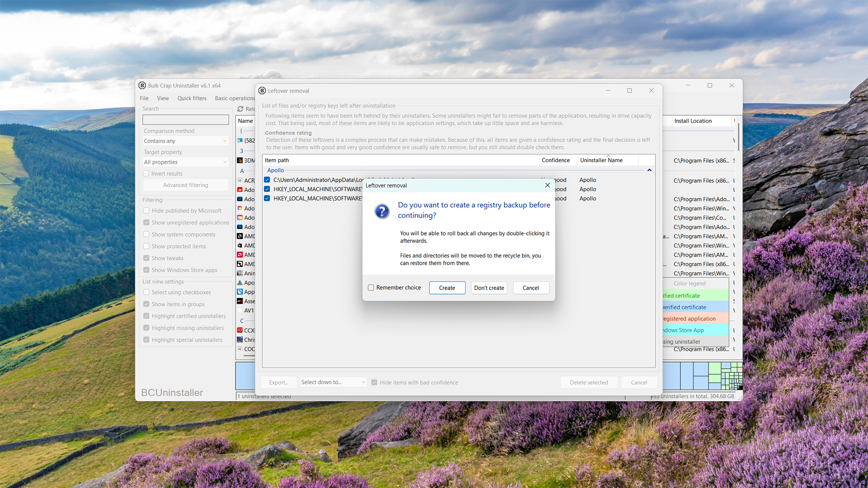Click Delete selected in Leftover removal
The width and height of the screenshot is (868, 488).
[589, 383]
